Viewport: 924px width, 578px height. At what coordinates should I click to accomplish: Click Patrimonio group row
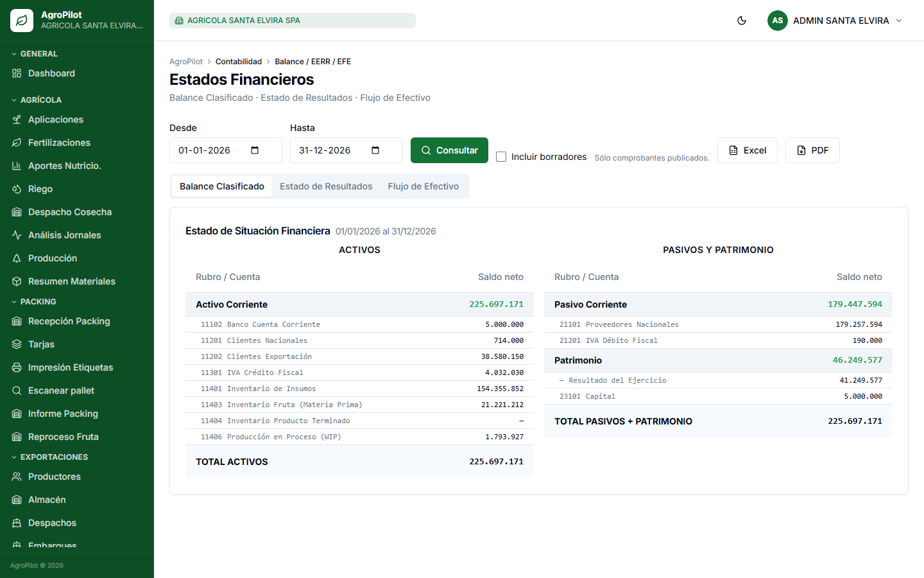click(718, 360)
